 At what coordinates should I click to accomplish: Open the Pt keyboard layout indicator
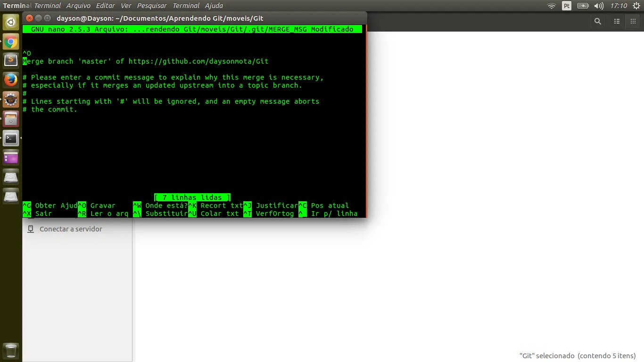567,6
